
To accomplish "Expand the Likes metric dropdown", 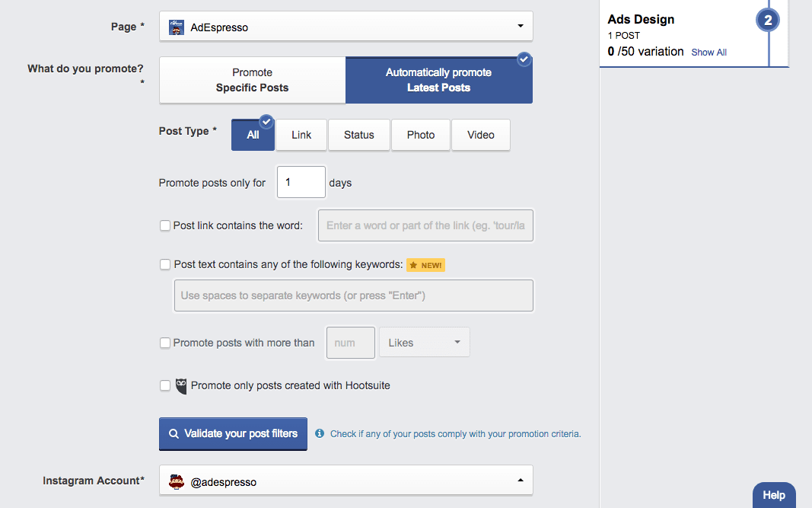I will click(424, 343).
